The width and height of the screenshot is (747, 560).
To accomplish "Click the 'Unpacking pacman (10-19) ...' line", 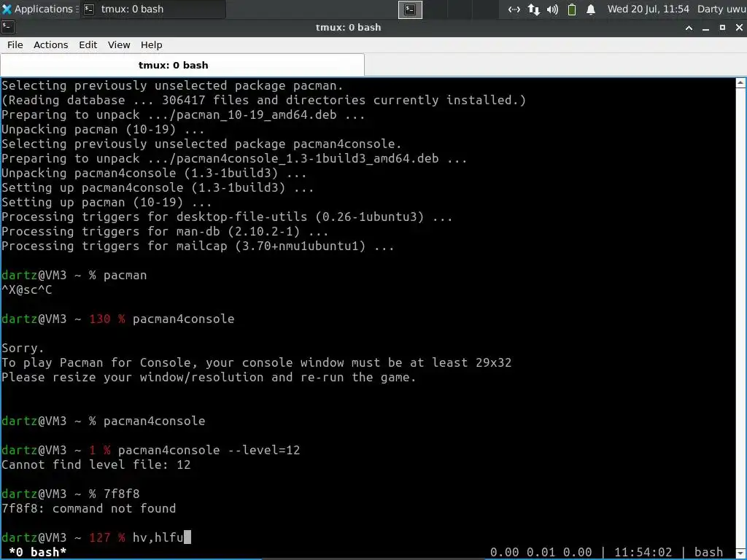I will tap(103, 130).
